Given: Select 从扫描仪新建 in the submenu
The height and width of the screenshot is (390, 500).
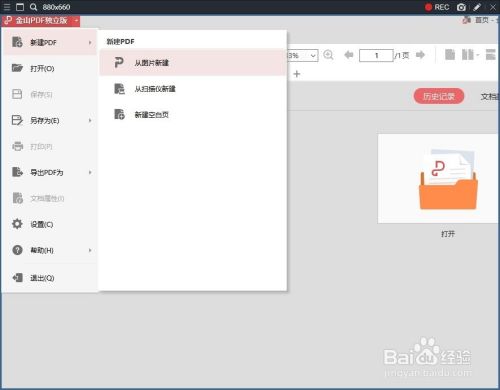Looking at the screenshot, I should tap(193, 89).
